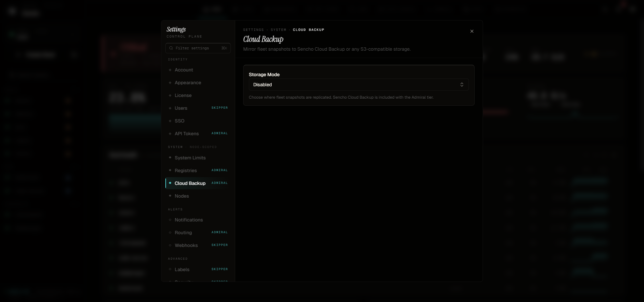Open the Account settings section

tap(198, 70)
